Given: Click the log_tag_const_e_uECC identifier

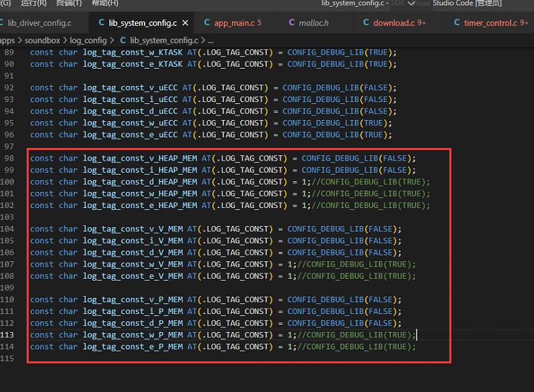Looking at the screenshot, I should [131, 135].
